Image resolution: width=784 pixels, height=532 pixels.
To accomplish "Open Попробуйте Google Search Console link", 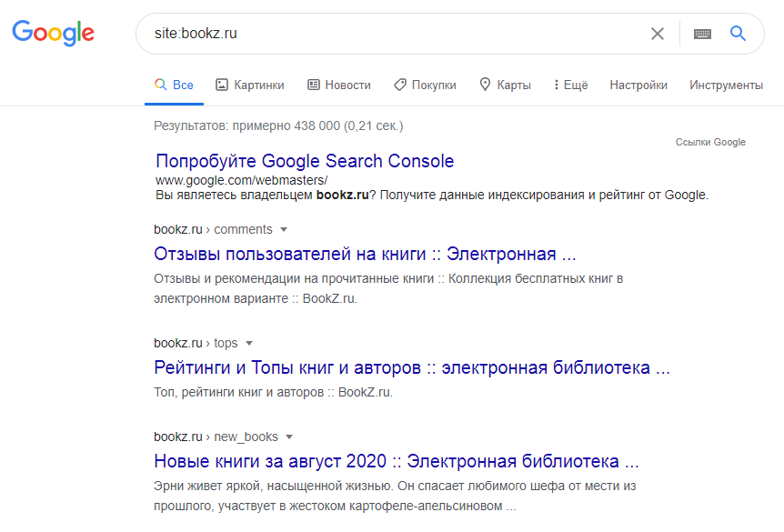I will (x=305, y=161).
